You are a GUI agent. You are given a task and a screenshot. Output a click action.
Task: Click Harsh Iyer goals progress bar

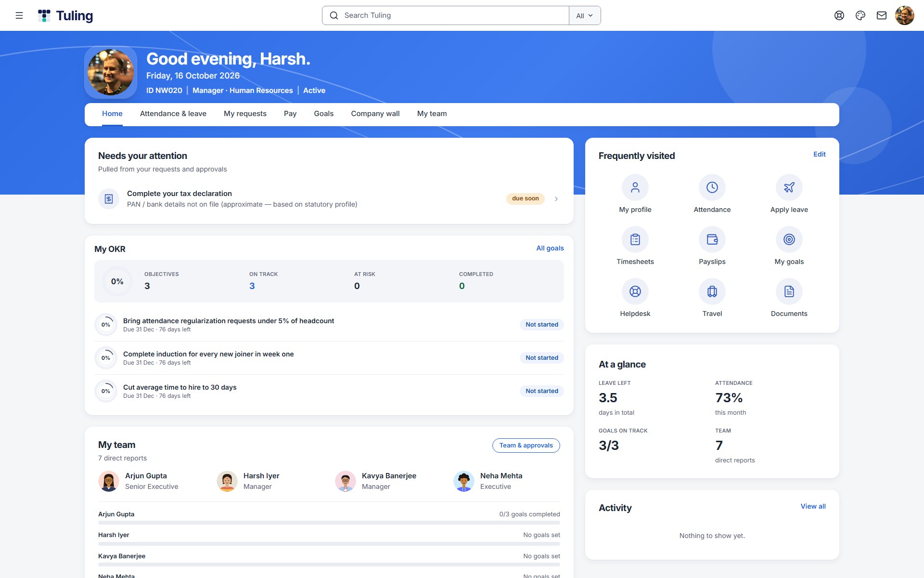click(x=329, y=544)
